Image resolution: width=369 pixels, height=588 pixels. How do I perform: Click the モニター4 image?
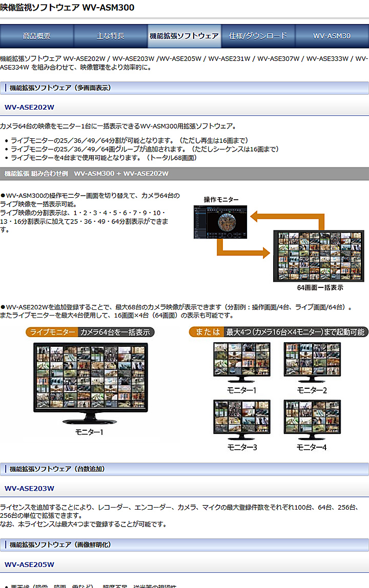coord(312,419)
